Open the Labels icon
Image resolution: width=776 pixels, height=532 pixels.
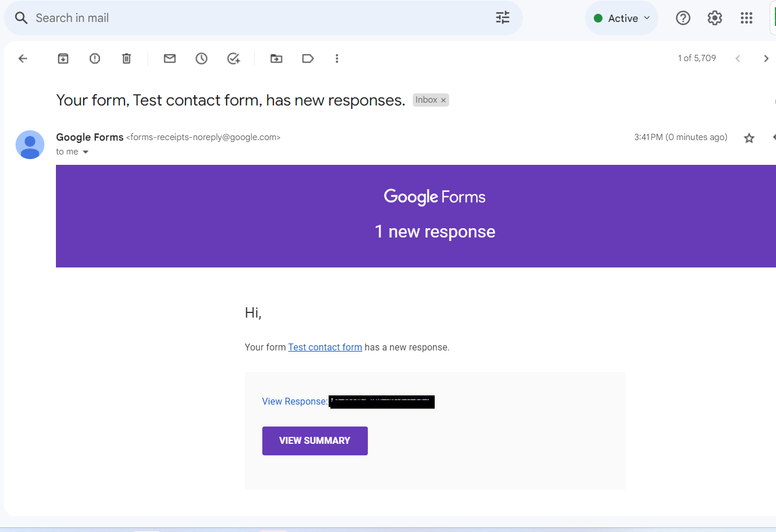[308, 58]
